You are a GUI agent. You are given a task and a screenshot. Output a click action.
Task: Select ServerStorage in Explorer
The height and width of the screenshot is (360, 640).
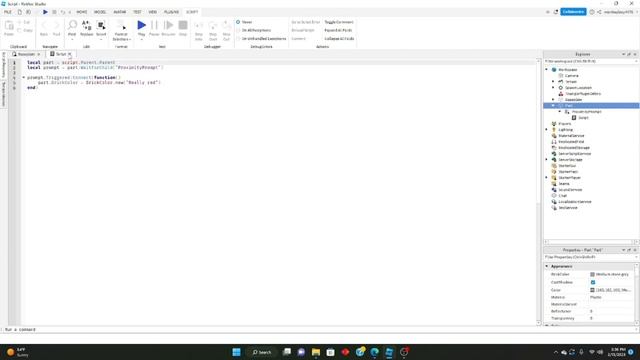click(570, 160)
